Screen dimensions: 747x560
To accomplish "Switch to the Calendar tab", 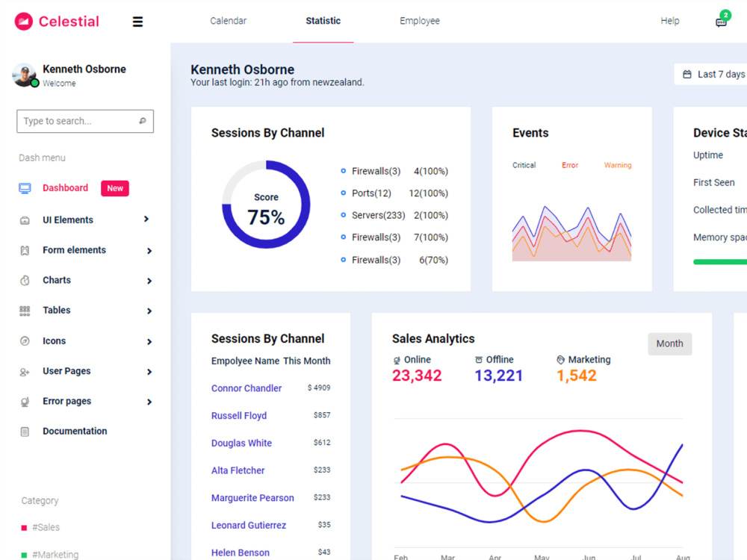I will tap(228, 21).
